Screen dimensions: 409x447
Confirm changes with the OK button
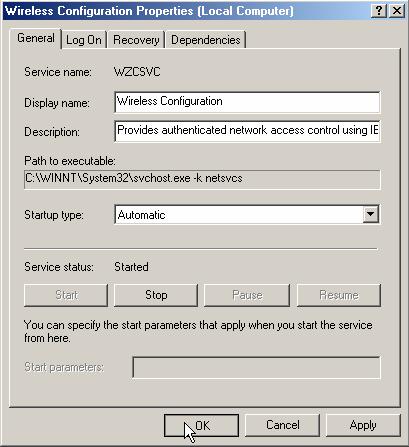pyautogui.click(x=201, y=425)
